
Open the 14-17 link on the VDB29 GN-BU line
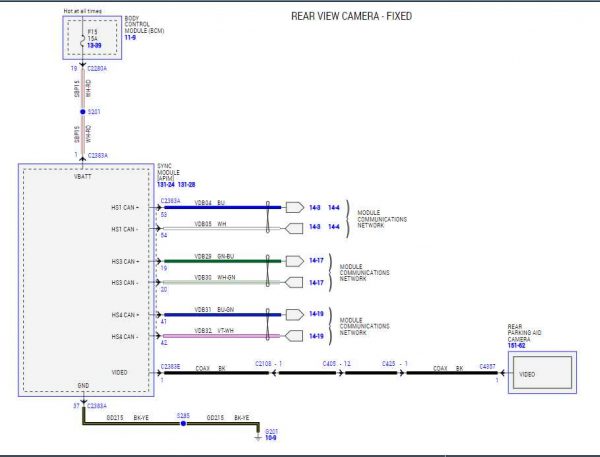(x=316, y=260)
